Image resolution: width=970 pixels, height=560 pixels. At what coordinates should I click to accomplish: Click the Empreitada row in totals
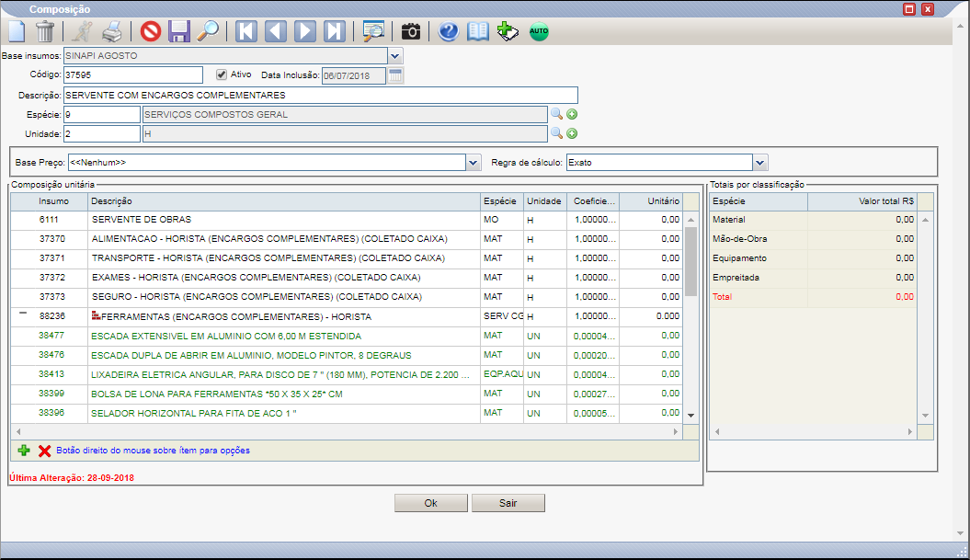pos(814,277)
